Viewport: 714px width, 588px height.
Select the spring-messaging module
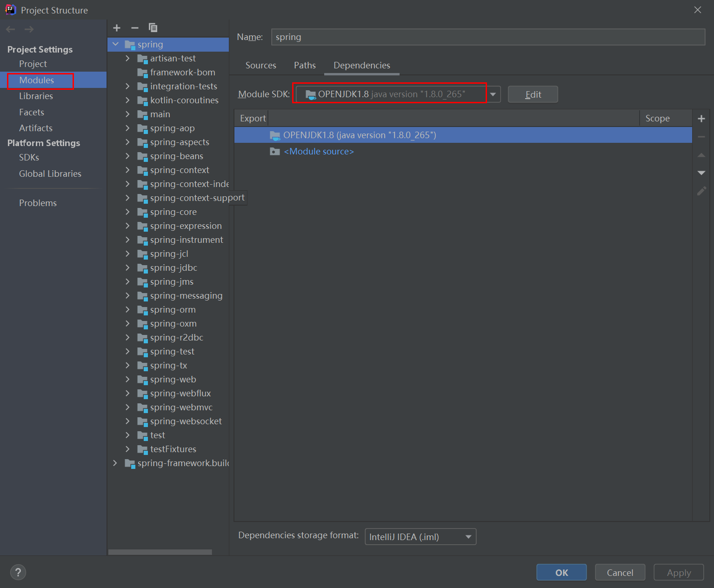coord(186,295)
